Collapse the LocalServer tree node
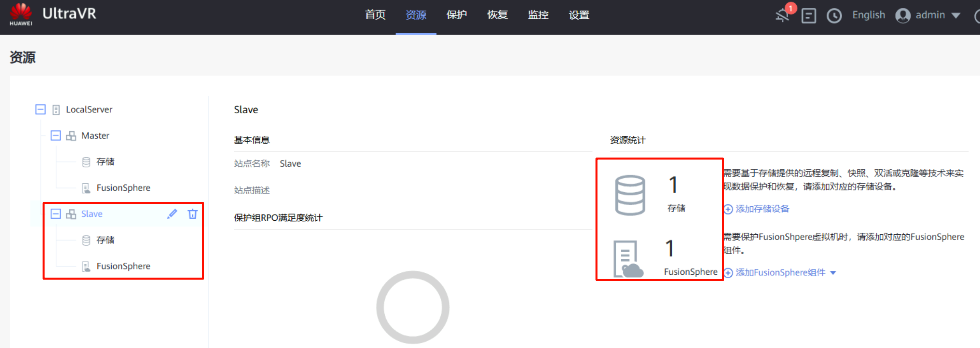The width and height of the screenshot is (980, 348). tap(40, 109)
